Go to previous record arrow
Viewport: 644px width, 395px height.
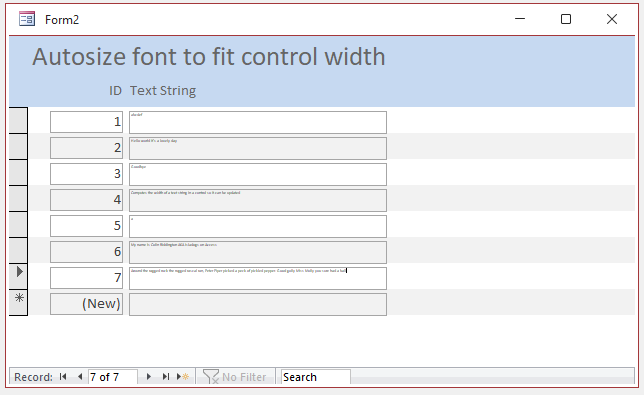[80, 377]
